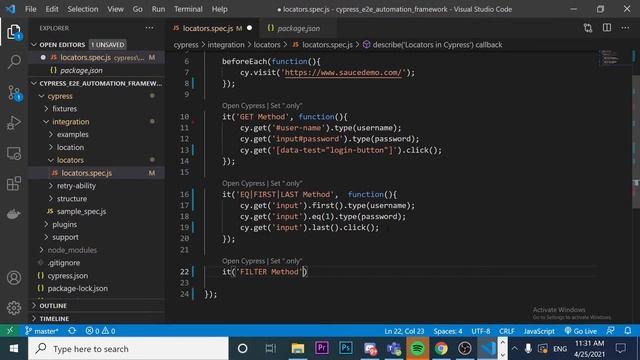Click the taskbar search box

(128, 349)
